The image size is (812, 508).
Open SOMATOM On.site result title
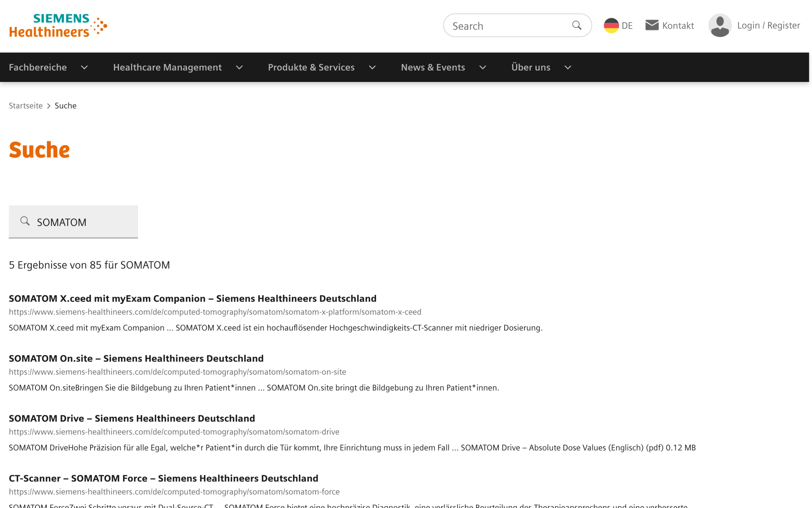[x=136, y=358]
